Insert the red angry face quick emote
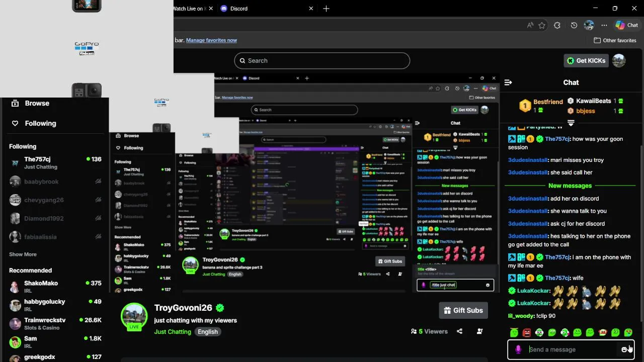644x362 pixels. [527, 332]
